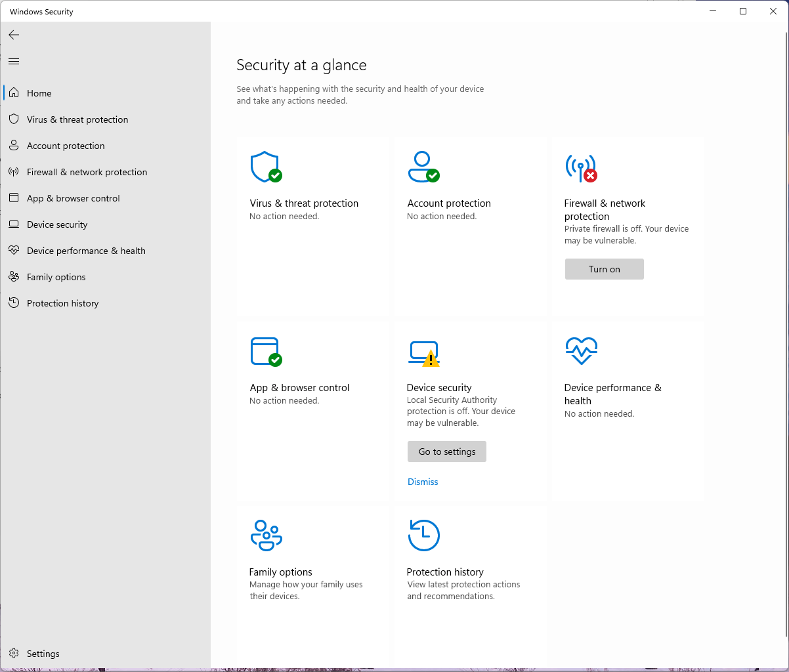
Task: Choose Device security in the sidebar
Action: (x=105, y=224)
